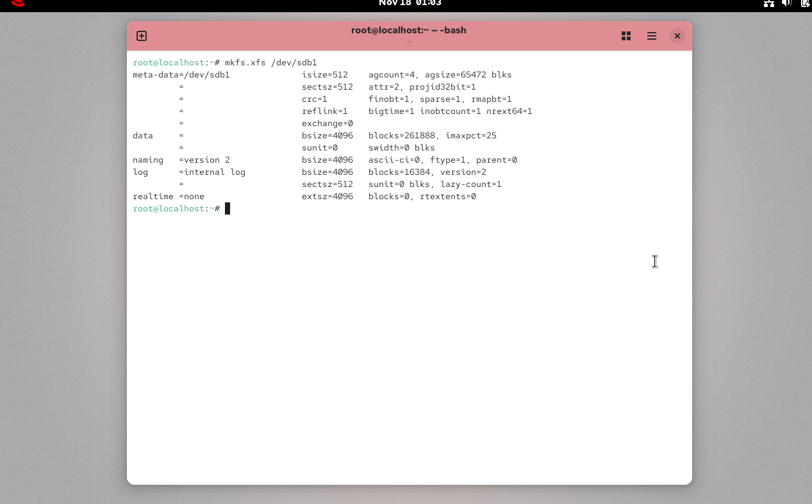Click the volume speaker icon
The width and height of the screenshot is (812, 504).
tap(787, 3)
